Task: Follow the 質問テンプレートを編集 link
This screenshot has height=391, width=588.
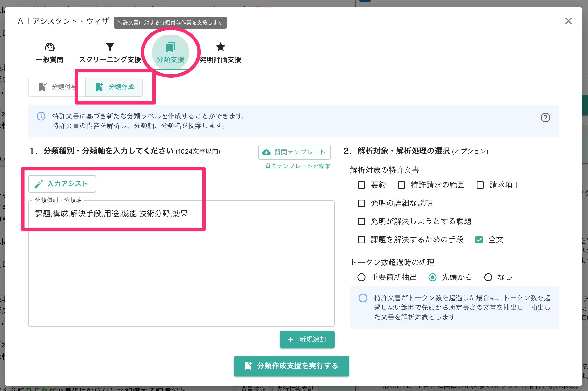Action: [298, 166]
